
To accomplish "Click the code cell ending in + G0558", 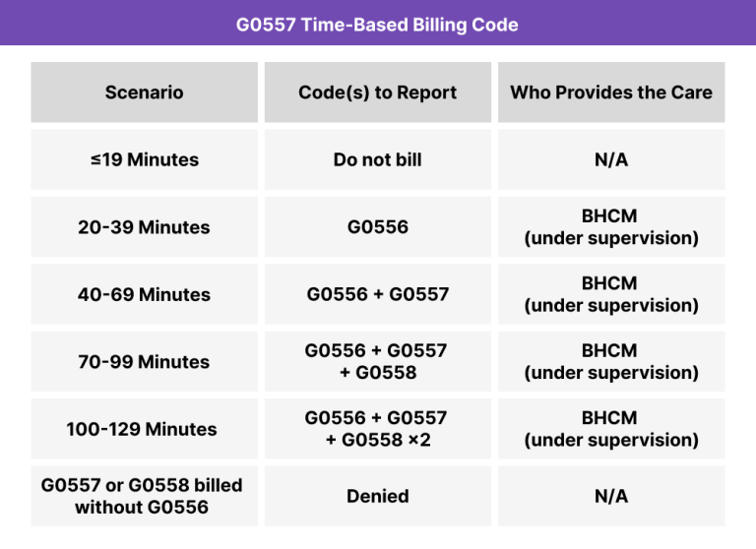I will (x=377, y=361).
